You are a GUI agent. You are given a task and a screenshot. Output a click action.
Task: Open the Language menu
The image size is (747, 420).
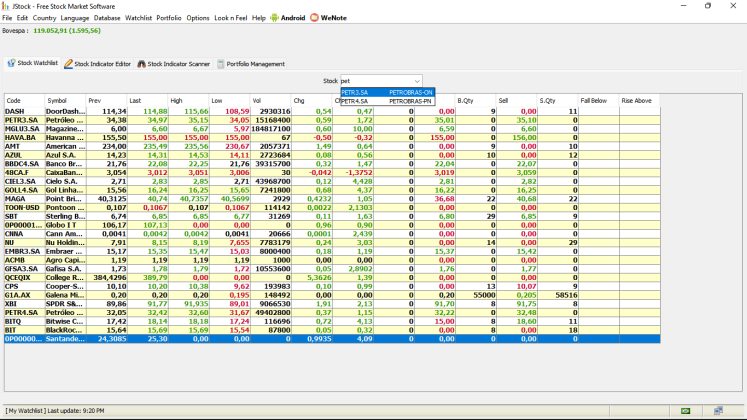pos(75,18)
